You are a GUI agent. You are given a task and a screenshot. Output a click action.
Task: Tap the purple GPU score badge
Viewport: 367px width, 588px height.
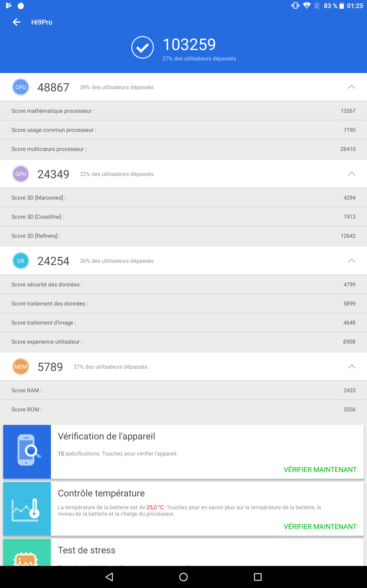[21, 174]
